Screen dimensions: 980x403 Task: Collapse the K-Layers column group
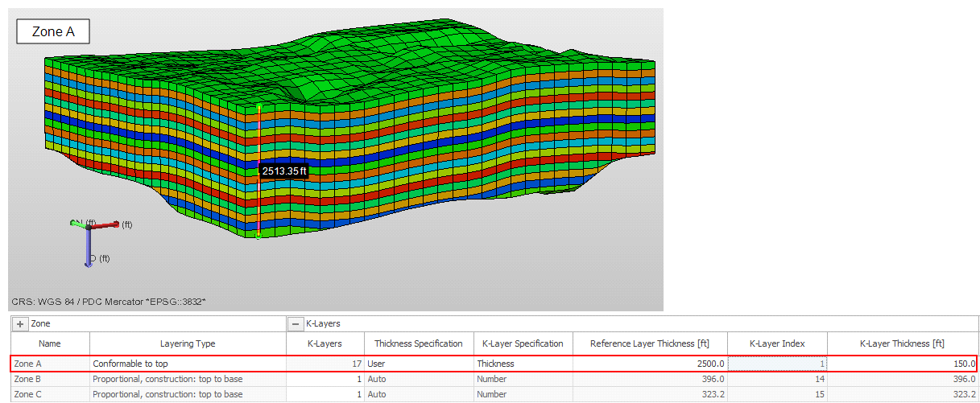coord(296,323)
